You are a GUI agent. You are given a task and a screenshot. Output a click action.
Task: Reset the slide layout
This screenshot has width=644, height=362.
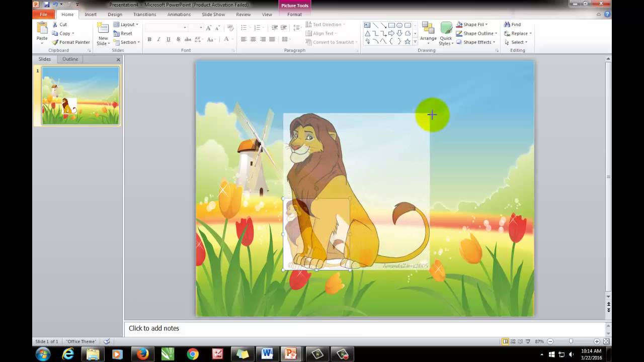[x=123, y=33]
